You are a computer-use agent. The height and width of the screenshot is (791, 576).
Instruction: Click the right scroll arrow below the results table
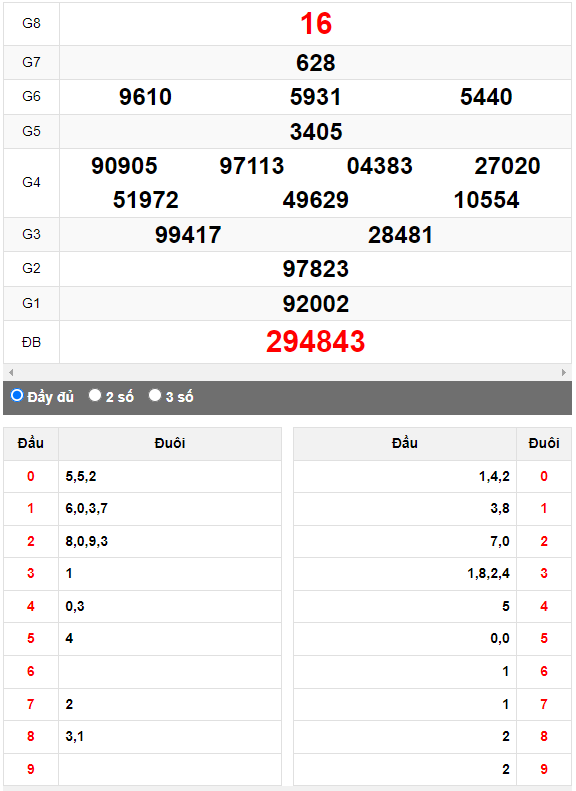(x=563, y=372)
